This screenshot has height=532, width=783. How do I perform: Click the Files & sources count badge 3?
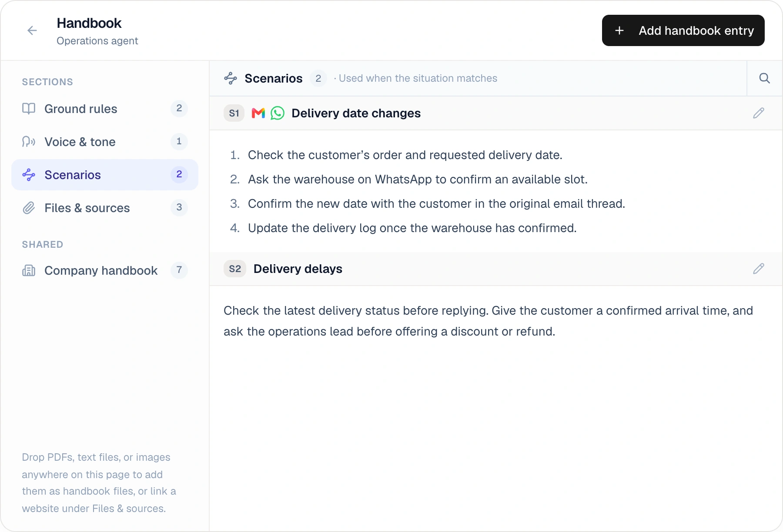tap(179, 207)
